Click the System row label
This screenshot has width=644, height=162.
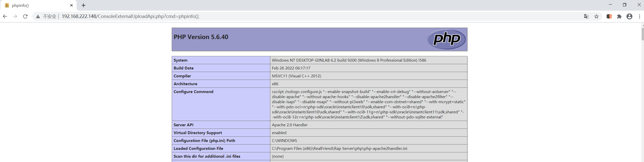pos(181,60)
